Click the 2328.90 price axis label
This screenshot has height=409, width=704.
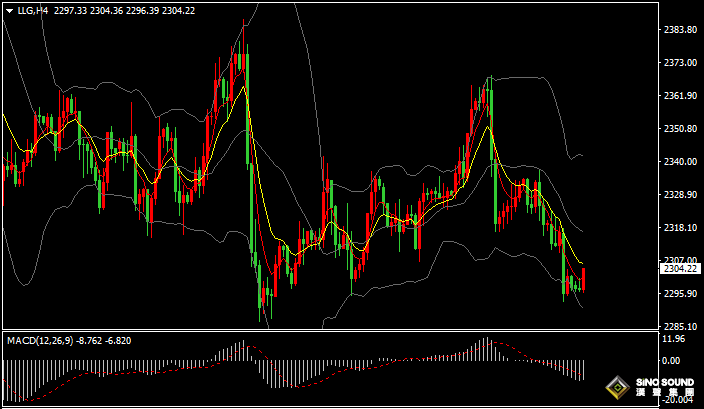click(680, 195)
